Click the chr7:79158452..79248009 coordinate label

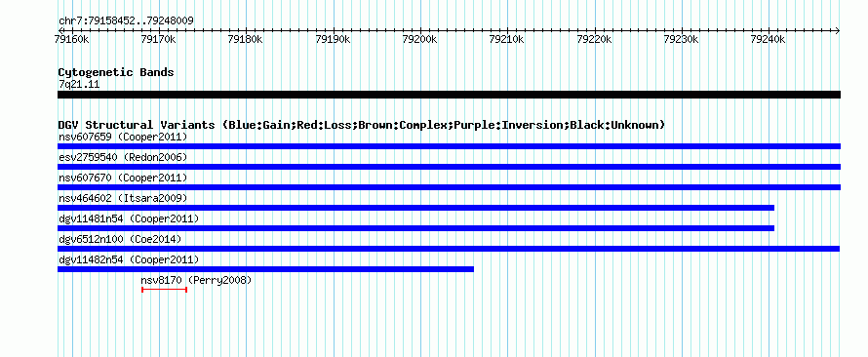tap(126, 21)
